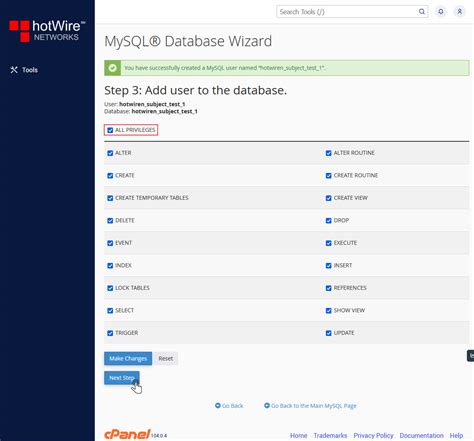This screenshot has width=474, height=441.
Task: Uncheck the DELETE privilege
Action: click(x=110, y=221)
